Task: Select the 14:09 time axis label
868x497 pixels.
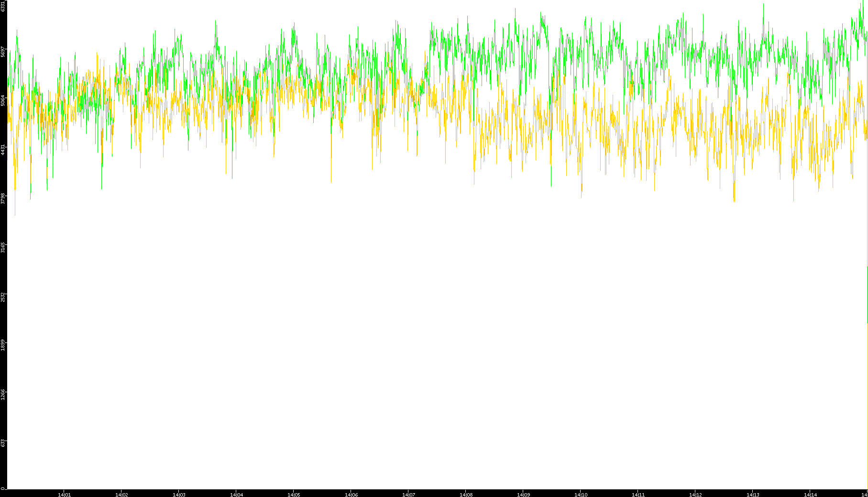Action: coord(523,494)
